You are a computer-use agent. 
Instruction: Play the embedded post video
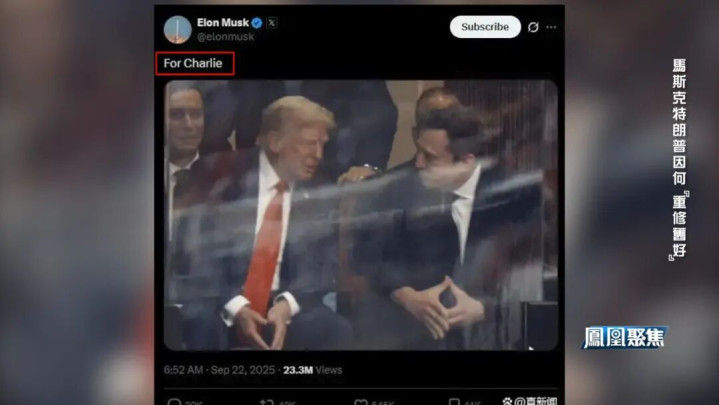(361, 215)
